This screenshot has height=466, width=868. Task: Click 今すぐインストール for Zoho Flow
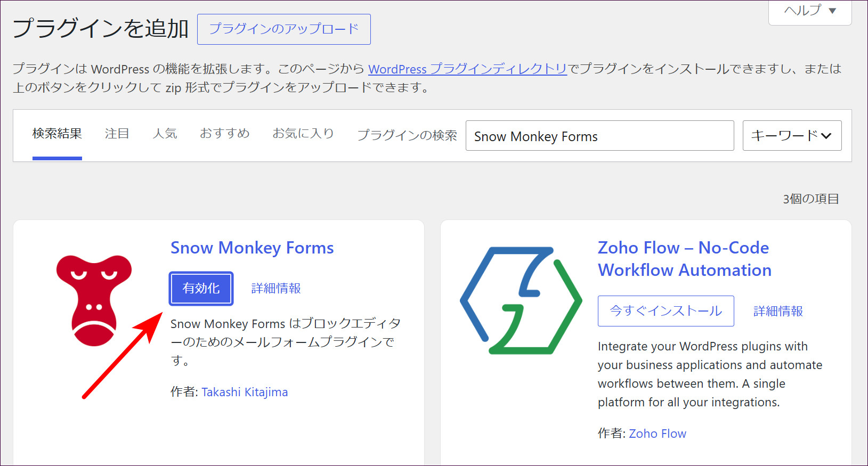[666, 311]
